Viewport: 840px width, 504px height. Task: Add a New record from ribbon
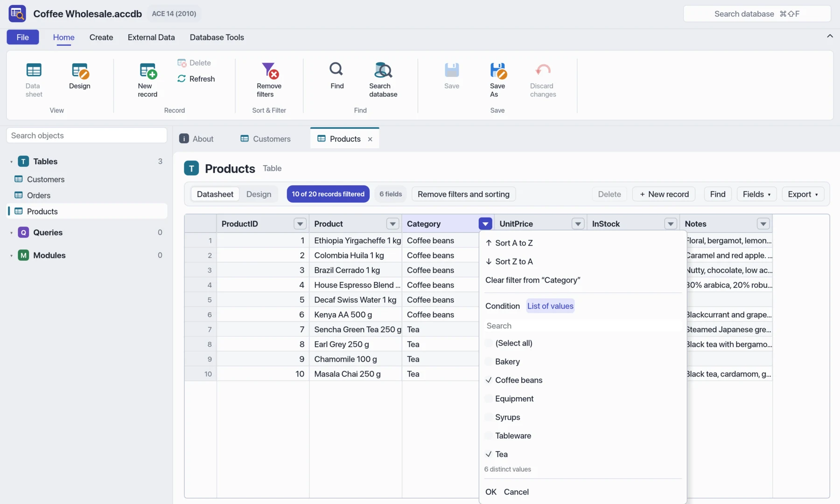[x=147, y=80]
